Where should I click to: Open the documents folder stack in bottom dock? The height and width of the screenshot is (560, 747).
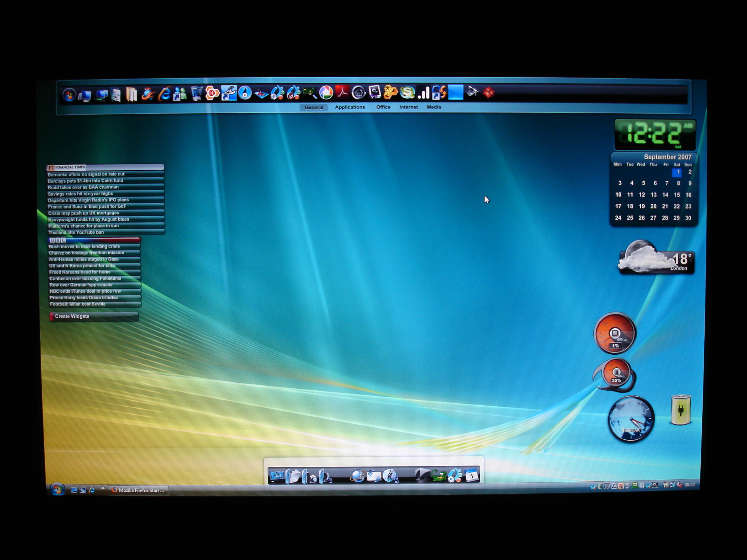(293, 476)
